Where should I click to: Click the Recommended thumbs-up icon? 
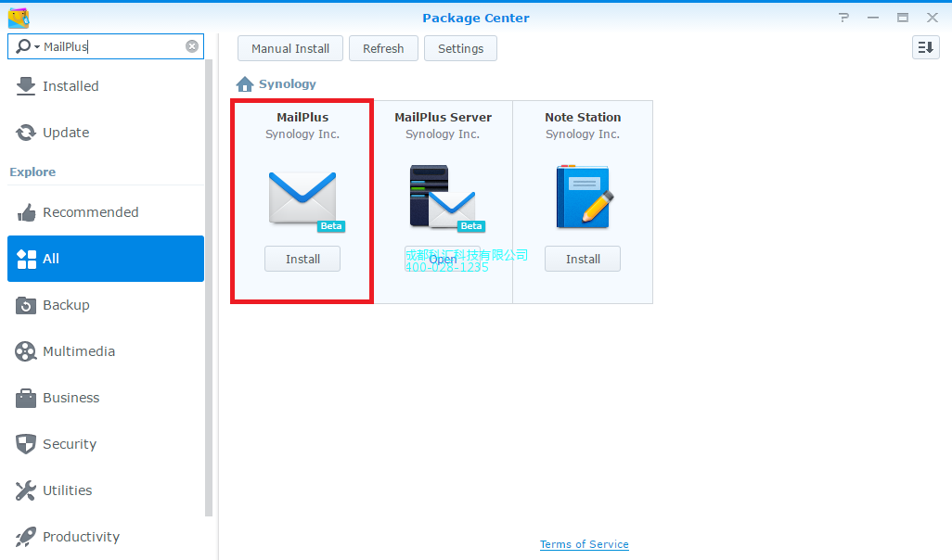(x=26, y=212)
